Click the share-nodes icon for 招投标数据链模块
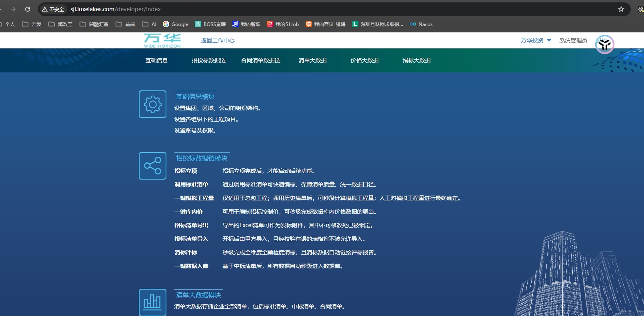Image resolution: width=644 pixels, height=316 pixels. tap(152, 166)
